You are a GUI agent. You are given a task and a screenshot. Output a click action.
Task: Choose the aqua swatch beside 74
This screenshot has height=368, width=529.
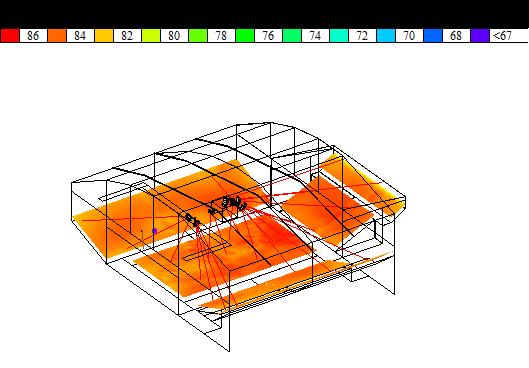pyautogui.click(x=339, y=36)
